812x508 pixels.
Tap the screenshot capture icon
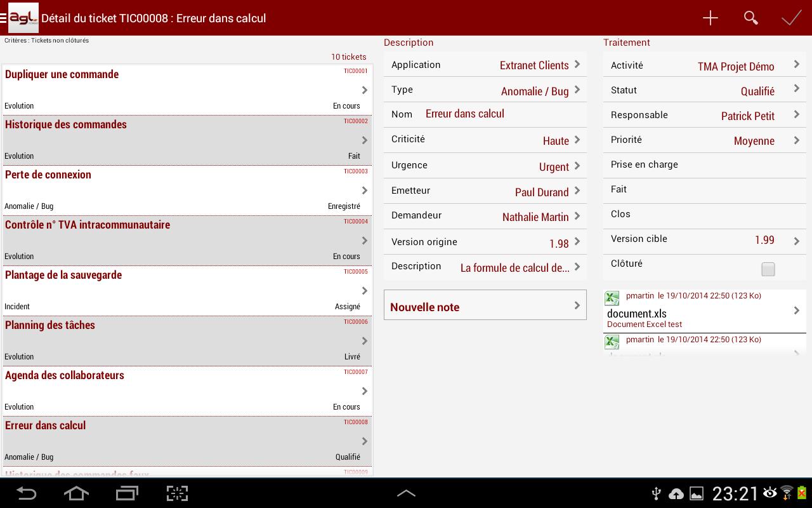click(x=177, y=493)
